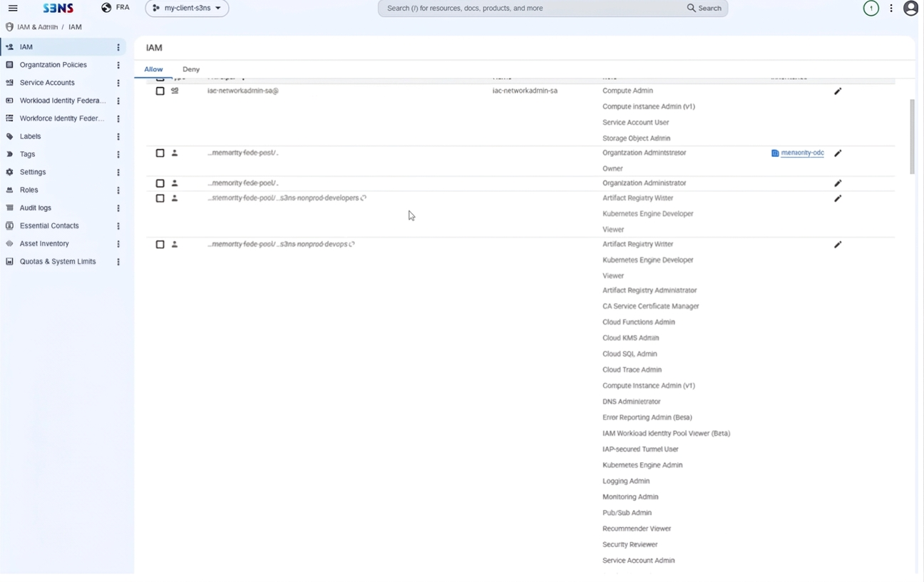Check the Owner principal row checkbox
This screenshot has width=924, height=582.
[160, 153]
